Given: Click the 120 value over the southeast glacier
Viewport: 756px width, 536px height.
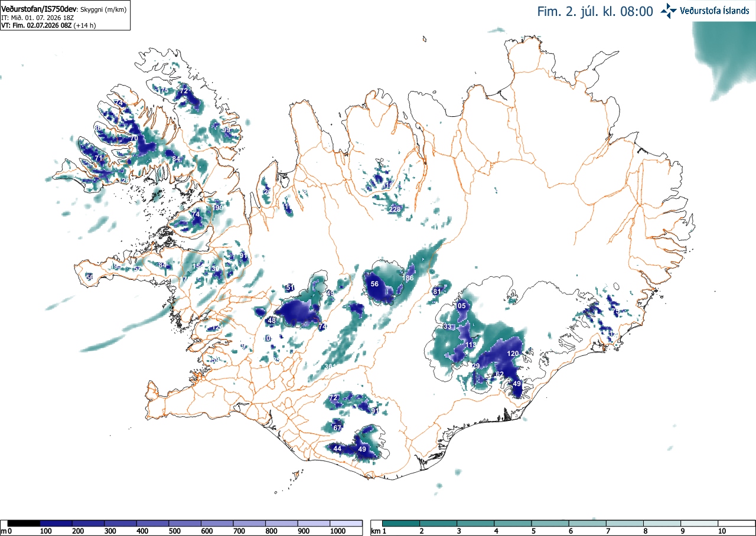Looking at the screenshot, I should [513, 354].
